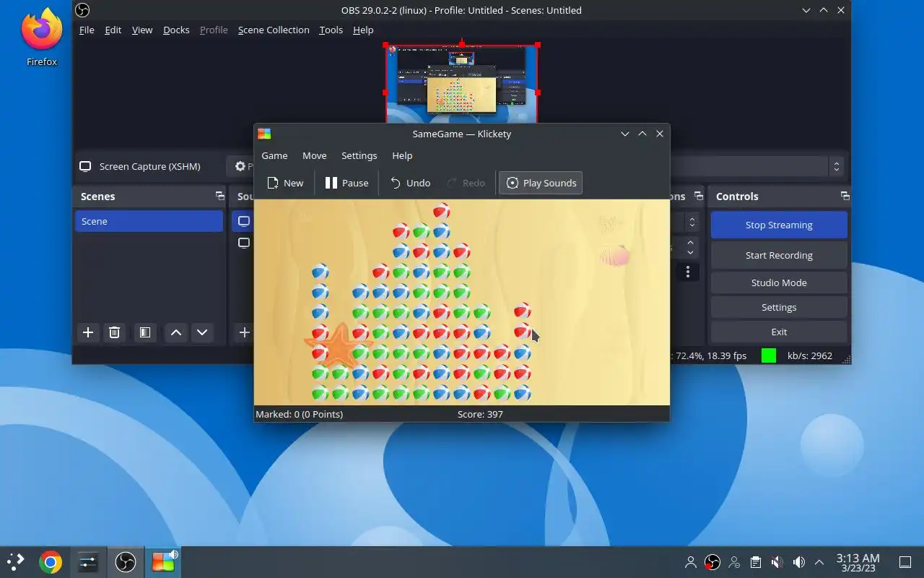This screenshot has width=924, height=578.
Task: Click 'kb/s: 2962' in OBS status bar
Action: click(810, 355)
